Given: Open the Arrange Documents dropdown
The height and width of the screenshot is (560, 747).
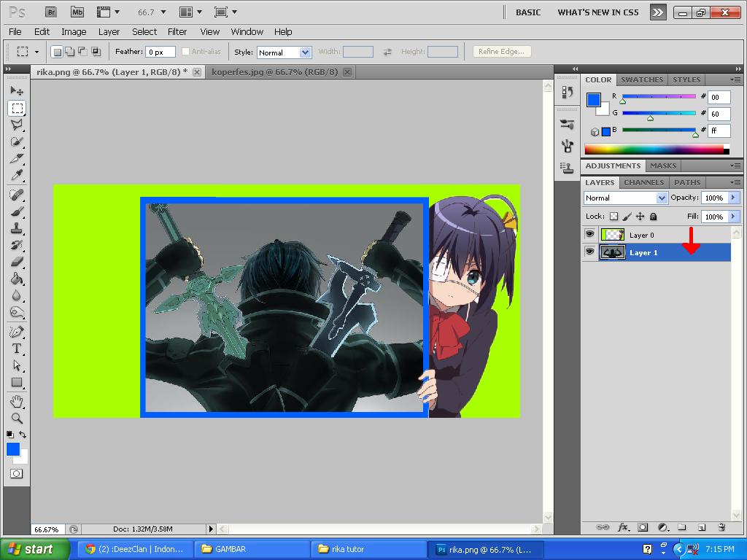Looking at the screenshot, I should tap(191, 12).
